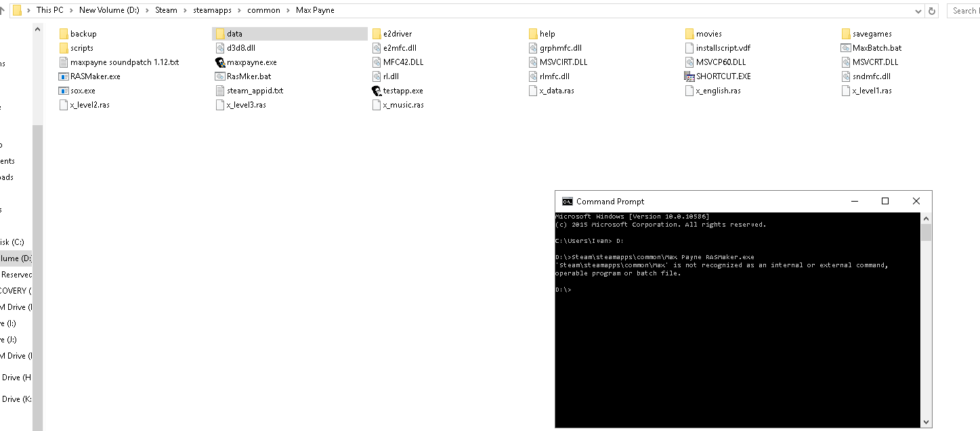
Task: Refresh the Max Payne folder view
Action: pos(933,11)
